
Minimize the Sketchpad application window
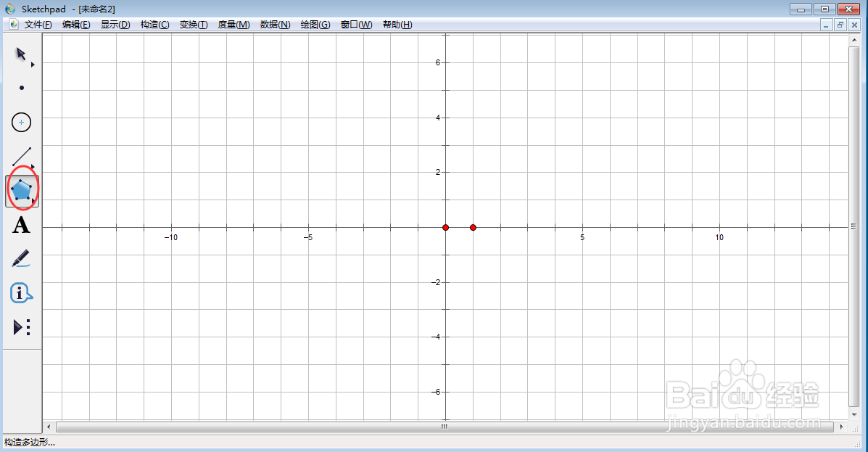pos(801,9)
